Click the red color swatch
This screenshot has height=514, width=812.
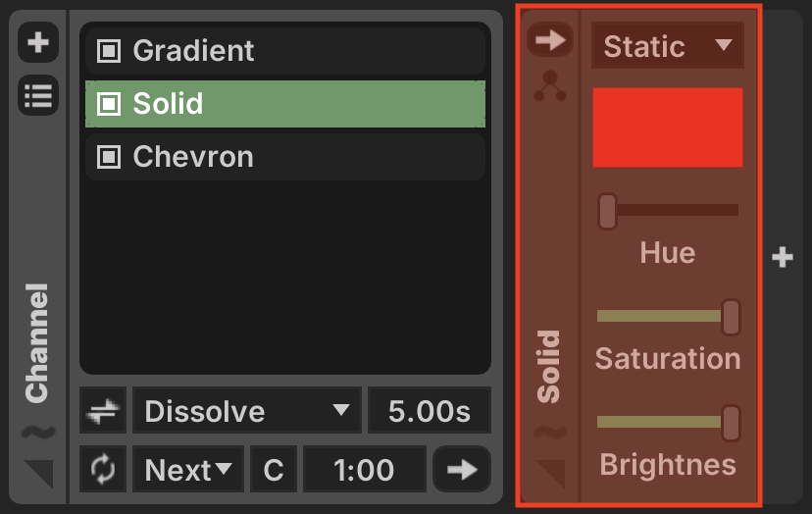coord(668,128)
